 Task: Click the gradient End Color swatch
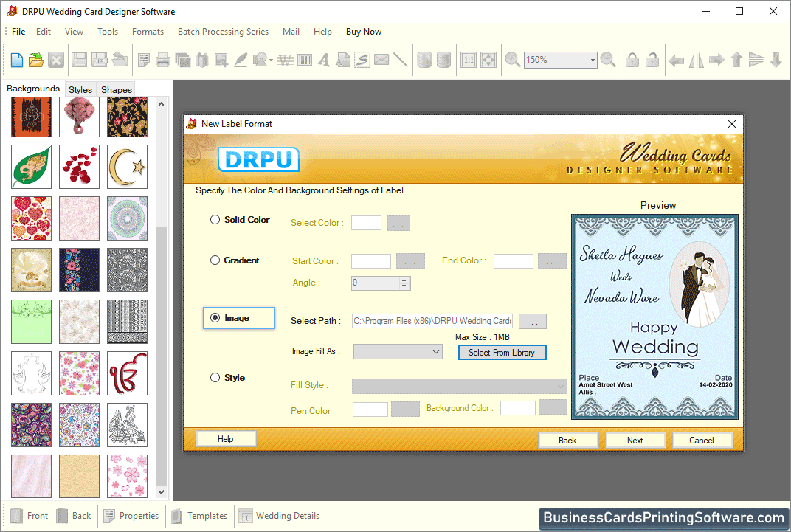coord(513,260)
